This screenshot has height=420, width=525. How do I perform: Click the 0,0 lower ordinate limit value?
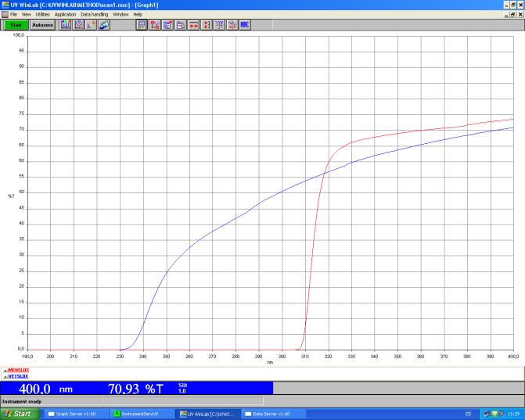point(21,349)
